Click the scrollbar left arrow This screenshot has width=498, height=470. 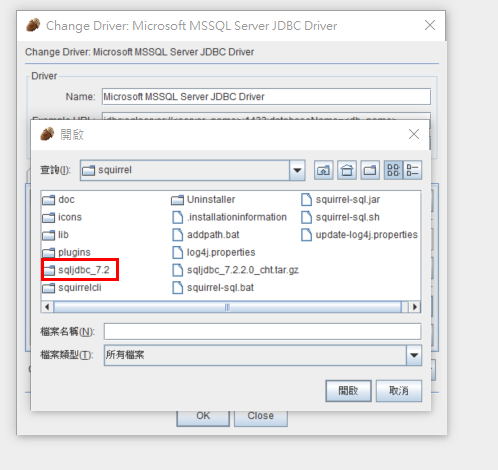pos(47,307)
